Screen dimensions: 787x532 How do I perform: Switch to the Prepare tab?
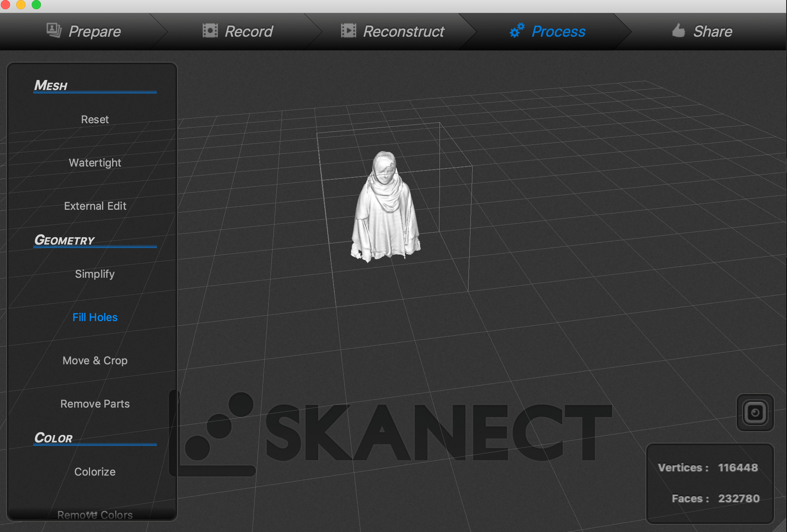click(x=95, y=31)
